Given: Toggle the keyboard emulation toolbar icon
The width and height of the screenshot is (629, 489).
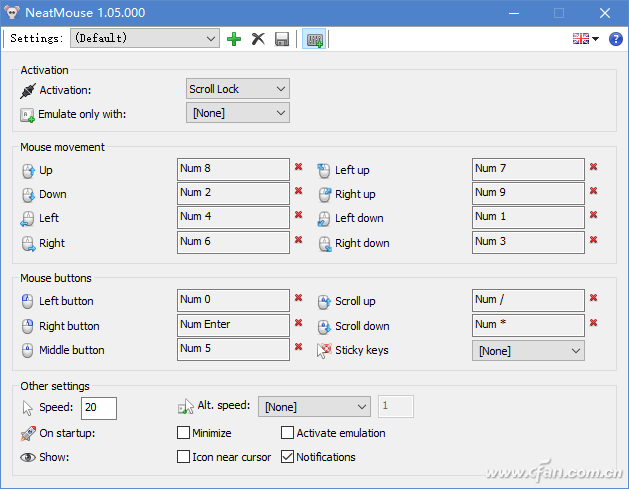Looking at the screenshot, I should [x=314, y=39].
